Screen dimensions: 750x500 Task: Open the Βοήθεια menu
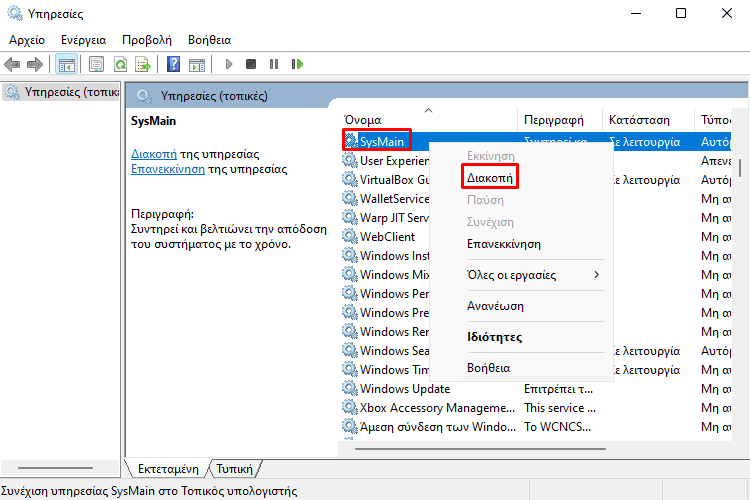210,40
